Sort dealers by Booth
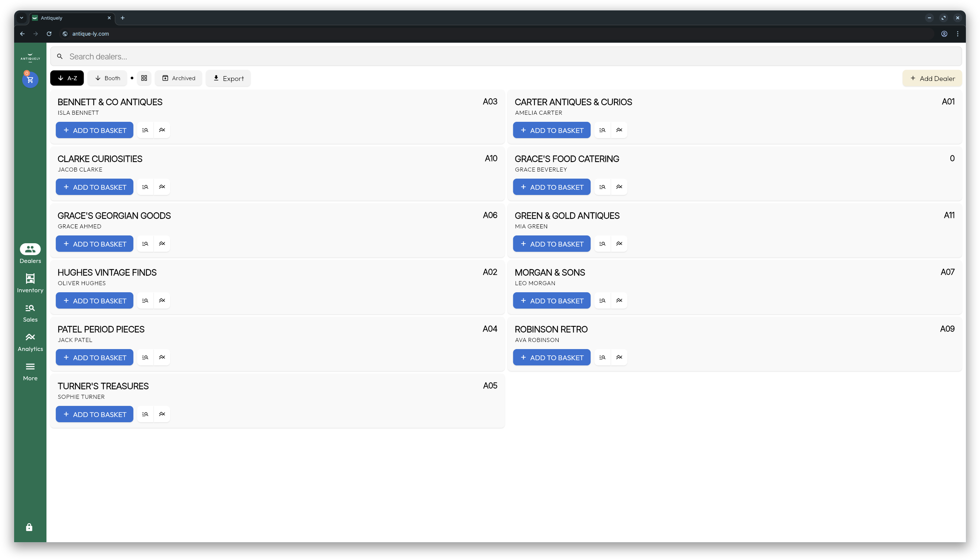The image size is (980, 560). [x=107, y=78]
